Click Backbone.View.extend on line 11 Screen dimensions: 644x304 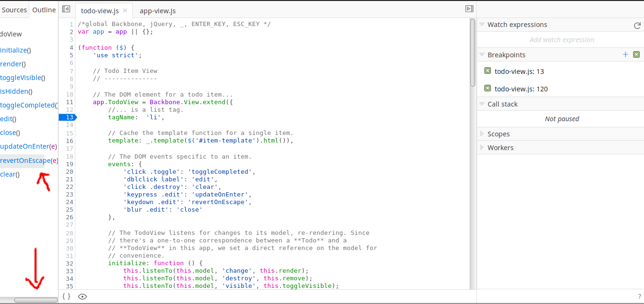[x=188, y=102]
